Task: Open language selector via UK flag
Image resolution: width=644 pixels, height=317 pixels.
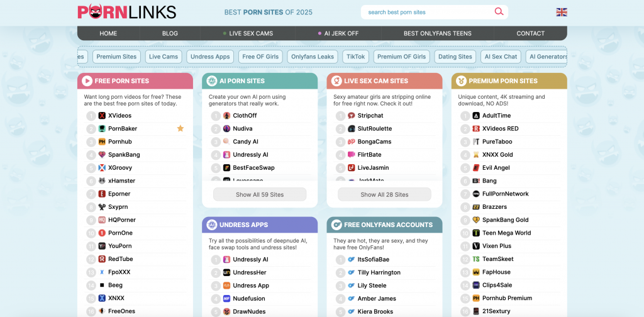Action: [562, 12]
